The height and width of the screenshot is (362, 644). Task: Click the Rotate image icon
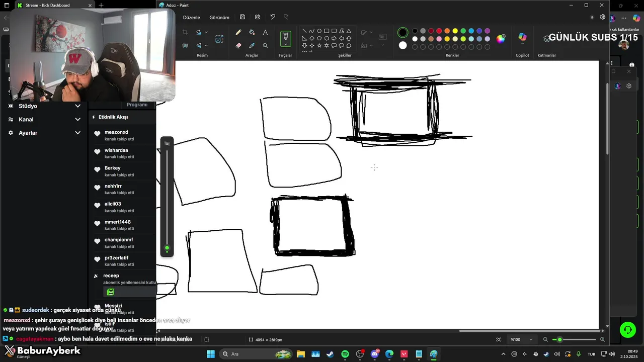[x=199, y=32]
